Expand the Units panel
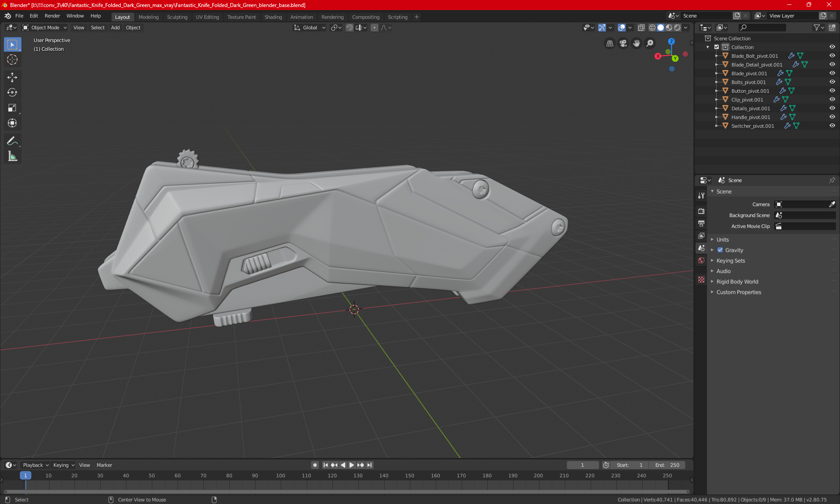The height and width of the screenshot is (504, 840). click(x=723, y=240)
